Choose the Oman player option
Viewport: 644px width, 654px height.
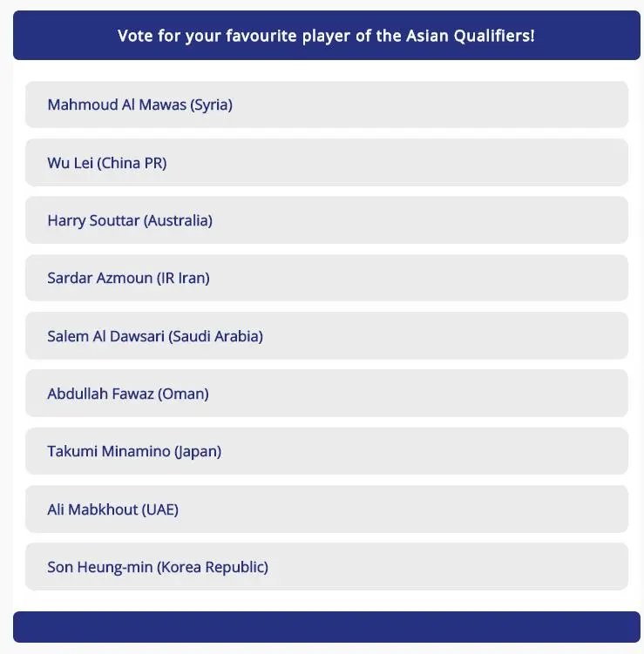pos(326,394)
